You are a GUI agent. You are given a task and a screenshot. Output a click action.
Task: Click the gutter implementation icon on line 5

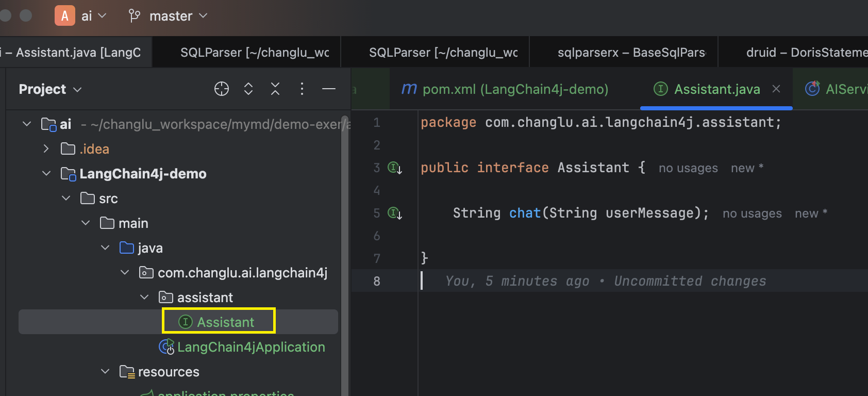(x=395, y=213)
